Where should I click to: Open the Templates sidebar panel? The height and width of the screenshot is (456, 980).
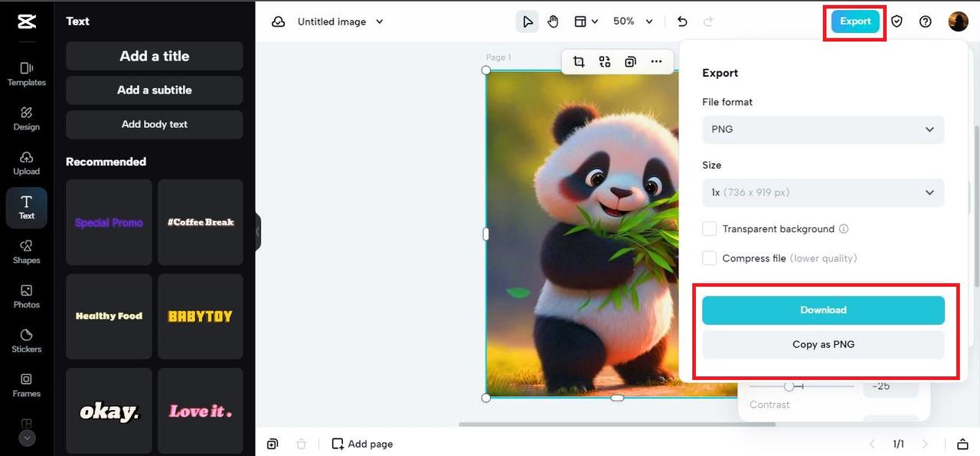tap(27, 74)
